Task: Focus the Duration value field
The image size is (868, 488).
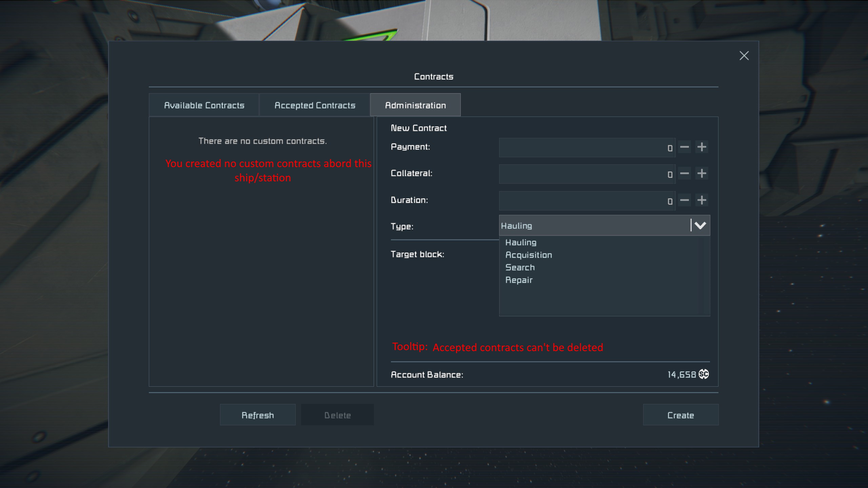Action: click(x=587, y=201)
